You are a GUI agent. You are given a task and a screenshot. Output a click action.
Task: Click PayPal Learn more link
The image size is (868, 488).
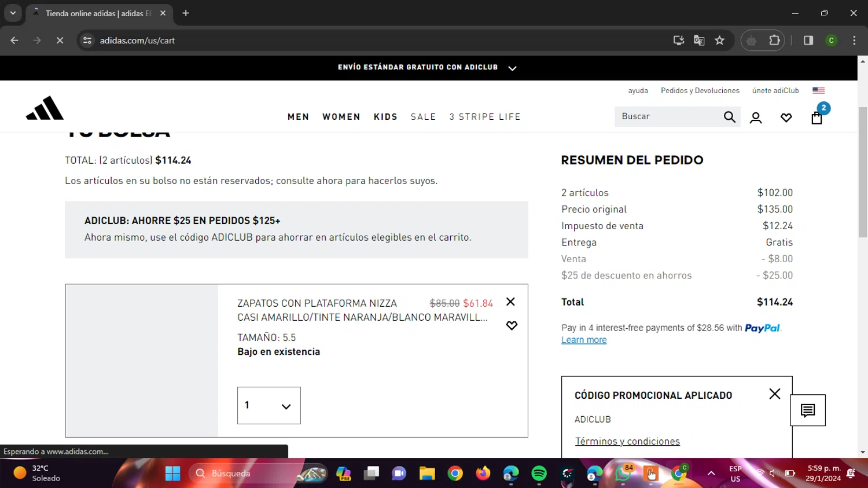[584, 340]
